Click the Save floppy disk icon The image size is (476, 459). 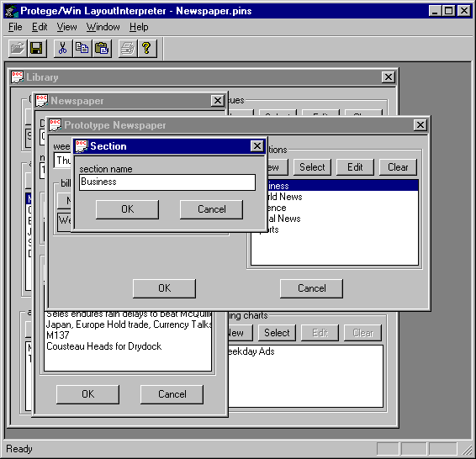tap(37, 48)
